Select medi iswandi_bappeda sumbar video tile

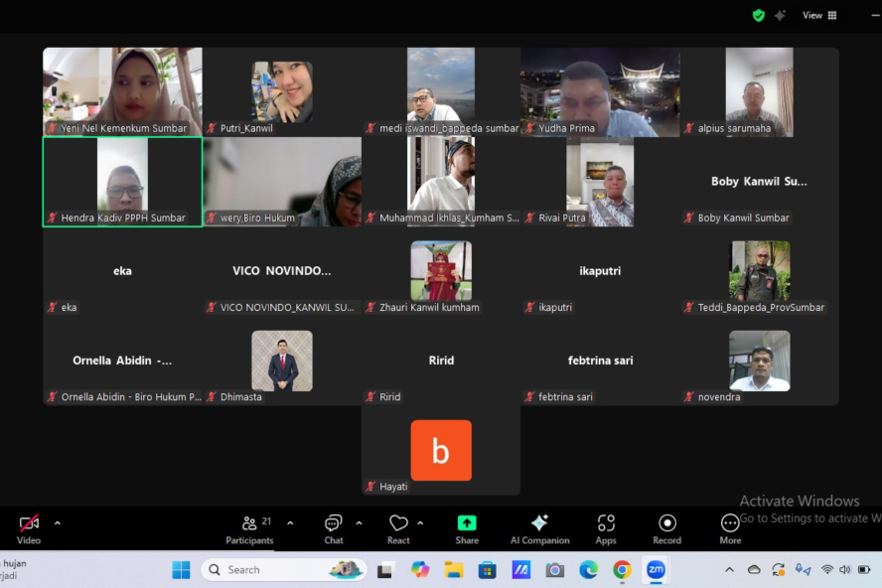(x=441, y=91)
